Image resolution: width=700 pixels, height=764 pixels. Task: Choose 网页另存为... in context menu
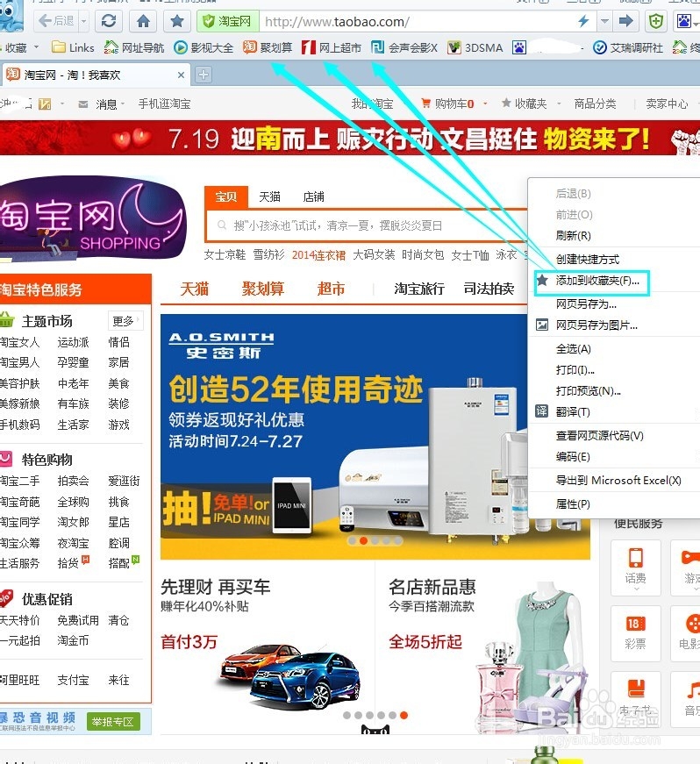(586, 304)
